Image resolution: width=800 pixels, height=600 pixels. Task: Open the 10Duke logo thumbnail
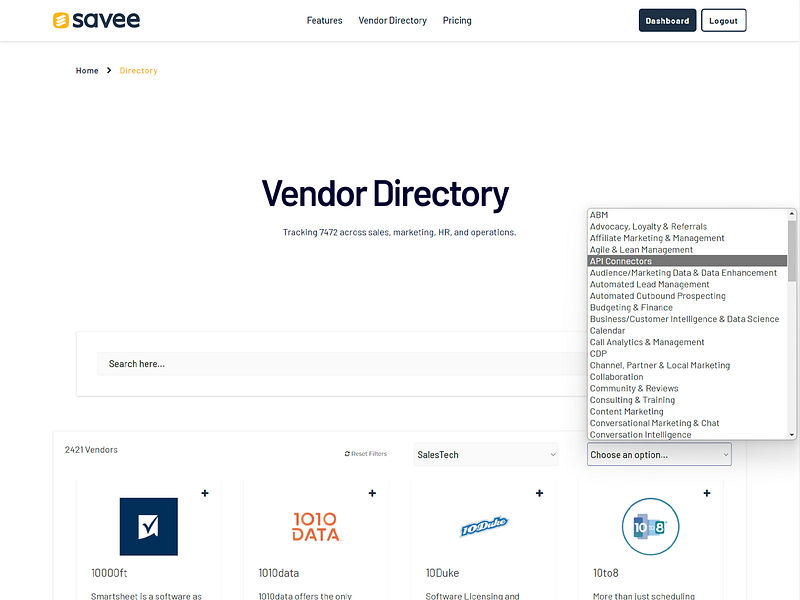coord(484,527)
